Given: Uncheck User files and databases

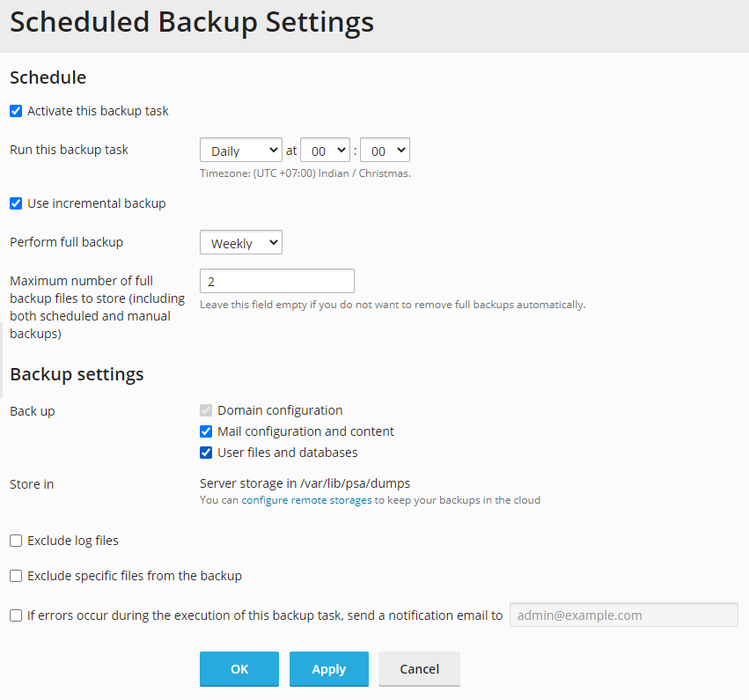Looking at the screenshot, I should pos(206,453).
